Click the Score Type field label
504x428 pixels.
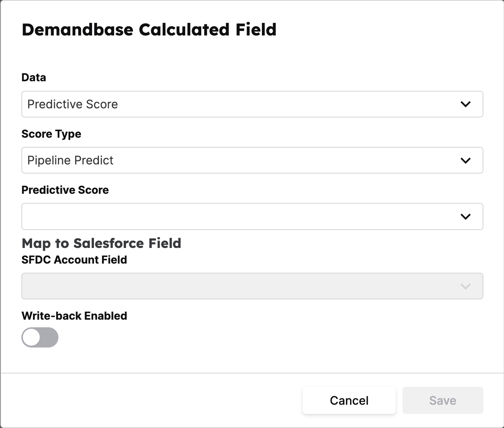(x=51, y=134)
